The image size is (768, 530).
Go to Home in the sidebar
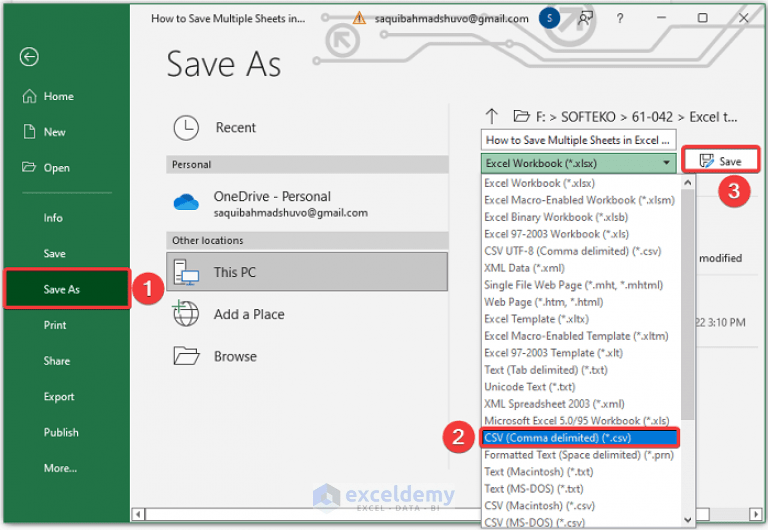tap(59, 96)
